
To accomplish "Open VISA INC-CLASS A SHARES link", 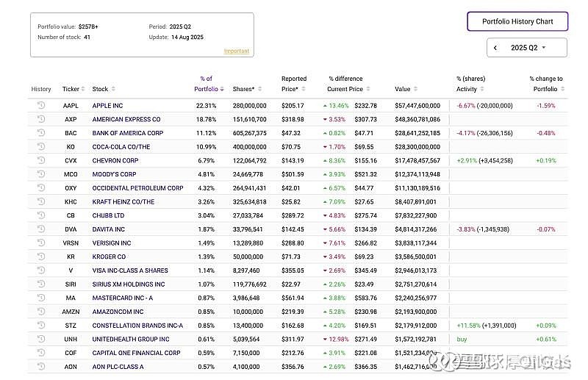I will click(x=130, y=270).
